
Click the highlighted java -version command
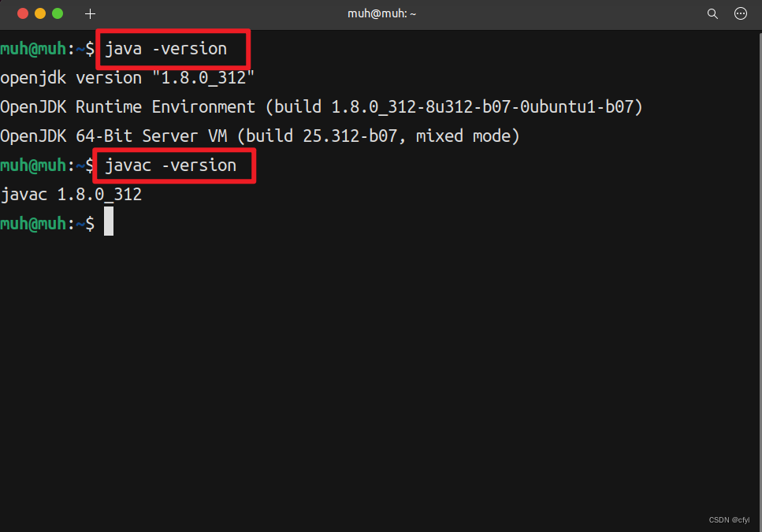tap(166, 49)
